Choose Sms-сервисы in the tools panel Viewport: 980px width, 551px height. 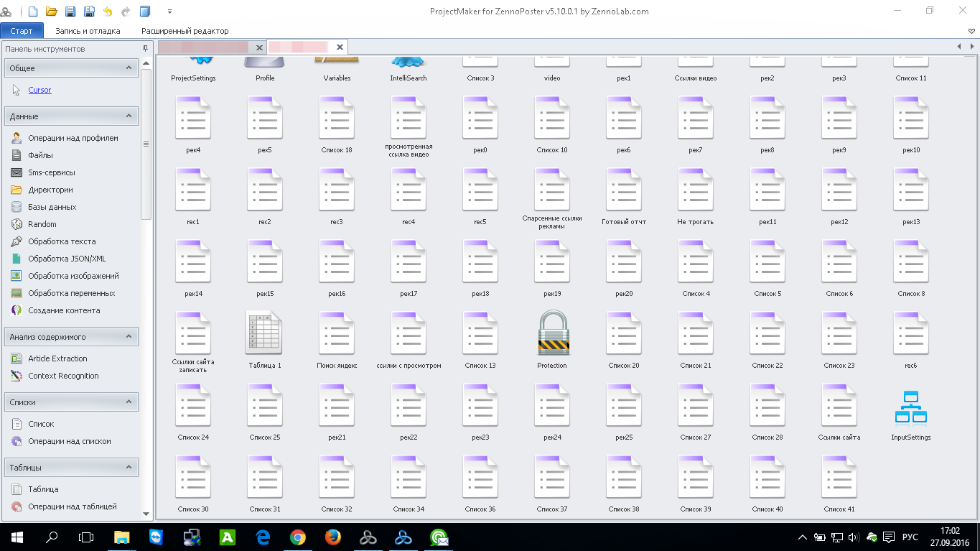[52, 172]
